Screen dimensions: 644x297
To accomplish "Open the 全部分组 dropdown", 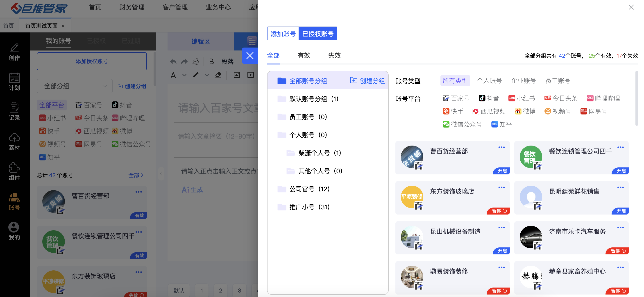I will tap(75, 86).
